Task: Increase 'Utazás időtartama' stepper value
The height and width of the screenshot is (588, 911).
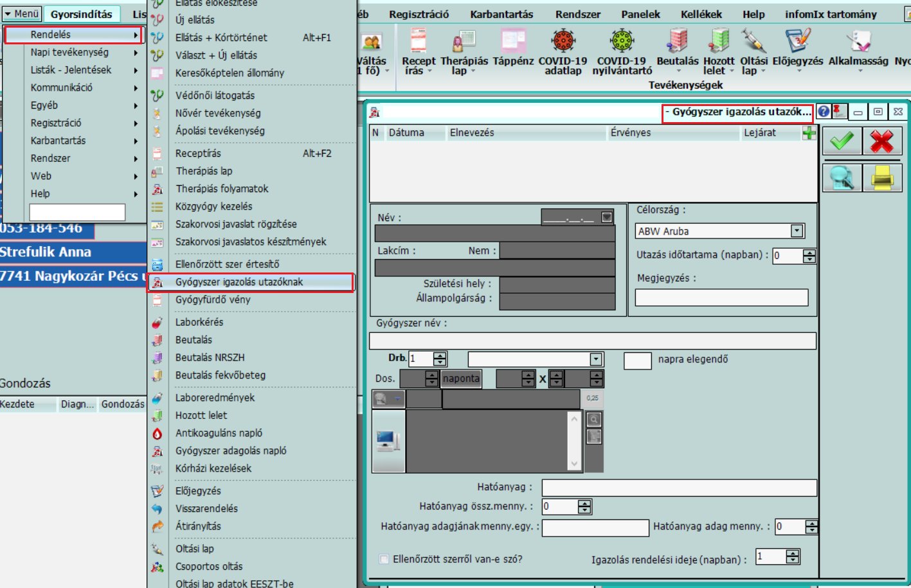Action: click(809, 253)
